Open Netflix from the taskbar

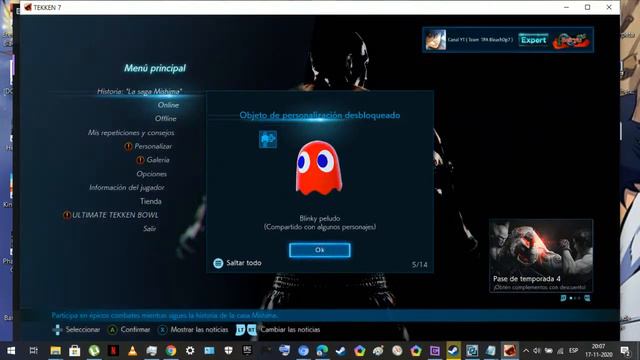(113, 351)
